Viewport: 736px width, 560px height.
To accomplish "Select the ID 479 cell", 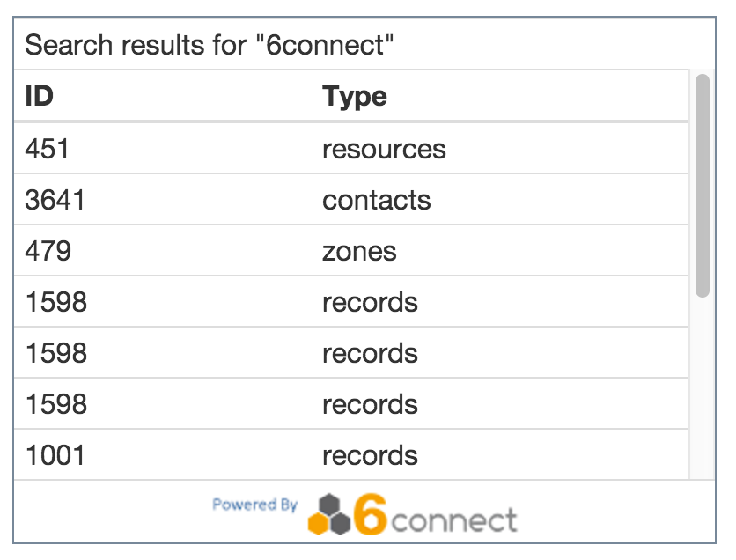I will [x=48, y=251].
